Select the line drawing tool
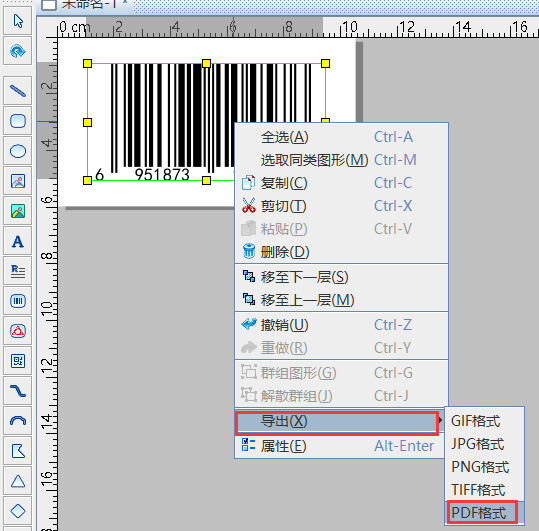 click(x=18, y=91)
